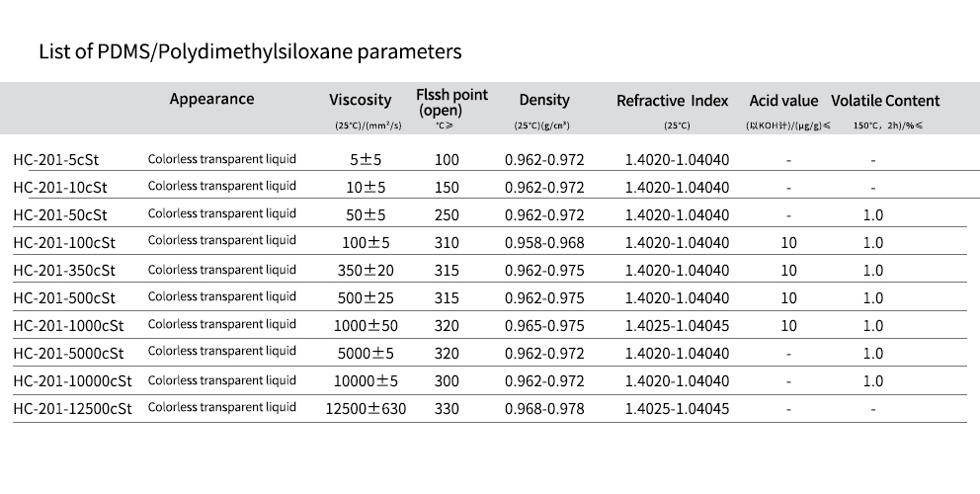
Task: Select the 0.968-0.978 density cell
Action: pyautogui.click(x=544, y=409)
